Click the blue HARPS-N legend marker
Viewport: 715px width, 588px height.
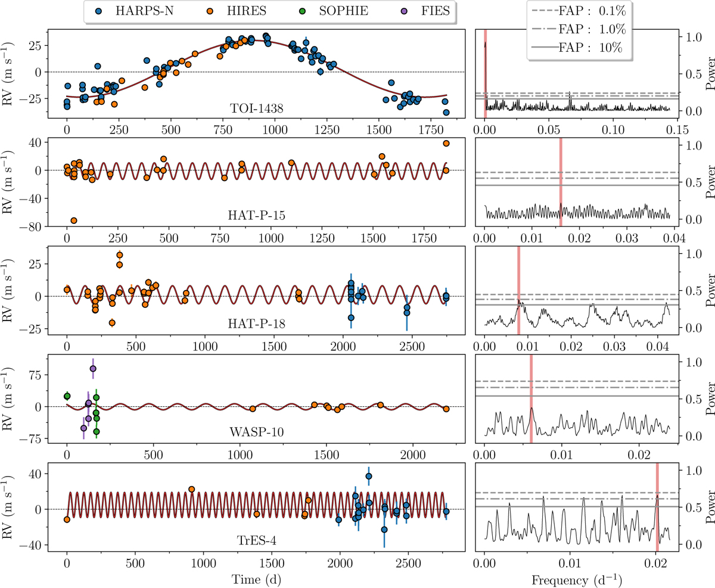pos(98,11)
